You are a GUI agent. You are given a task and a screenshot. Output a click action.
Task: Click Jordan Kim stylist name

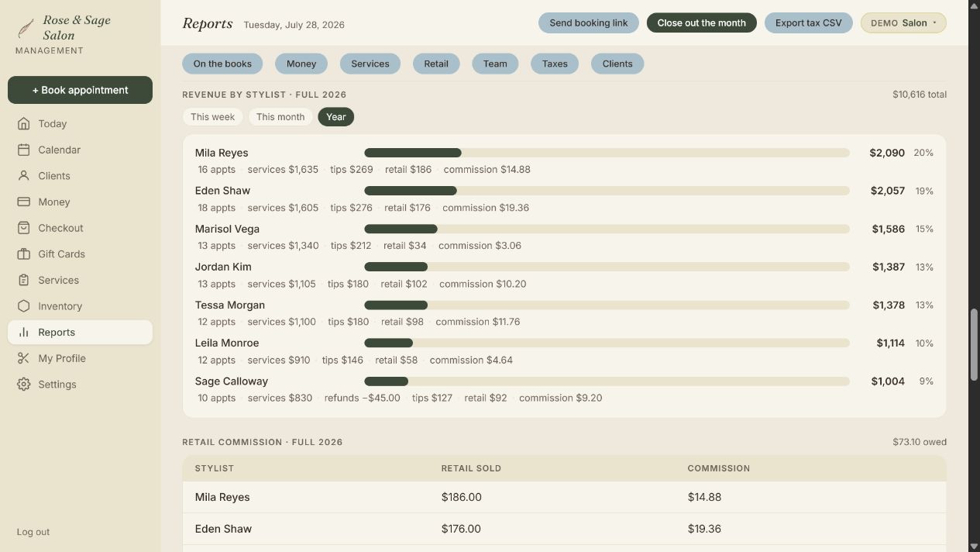pyautogui.click(x=223, y=267)
